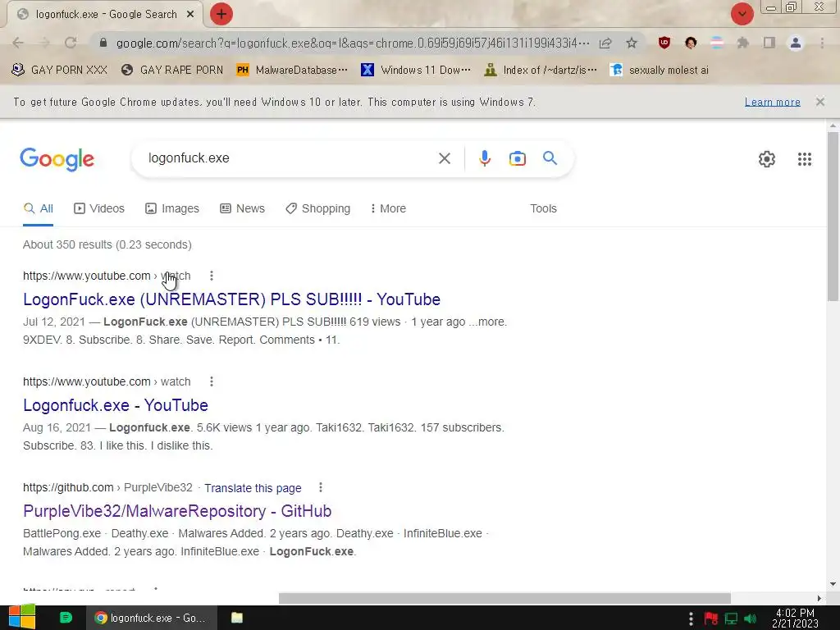
Task: Open a new tab with the plus button
Action: point(221,14)
